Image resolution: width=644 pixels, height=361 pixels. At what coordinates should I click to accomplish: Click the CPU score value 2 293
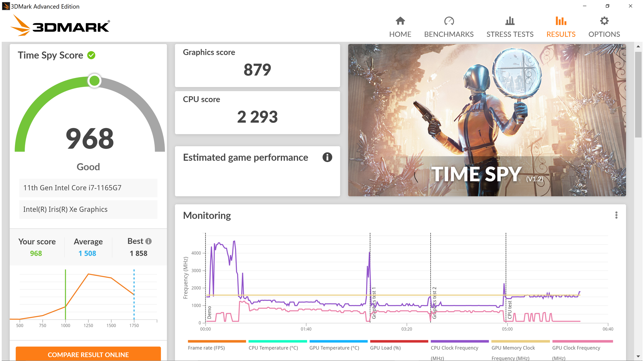pos(257,117)
